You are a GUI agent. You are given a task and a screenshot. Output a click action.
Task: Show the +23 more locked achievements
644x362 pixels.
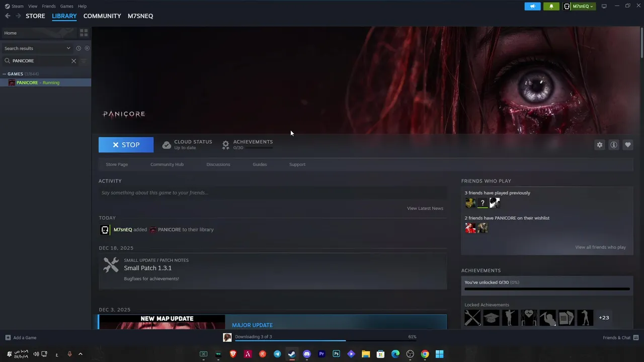pyautogui.click(x=604, y=318)
